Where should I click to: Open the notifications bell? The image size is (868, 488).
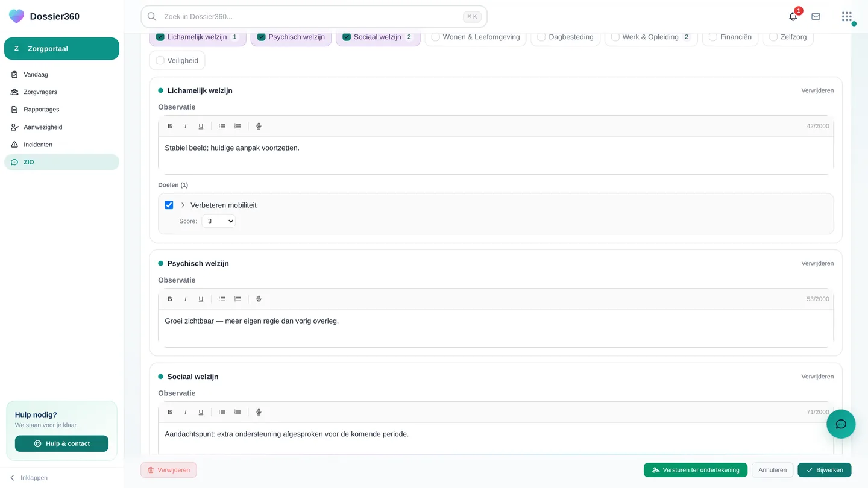793,16
